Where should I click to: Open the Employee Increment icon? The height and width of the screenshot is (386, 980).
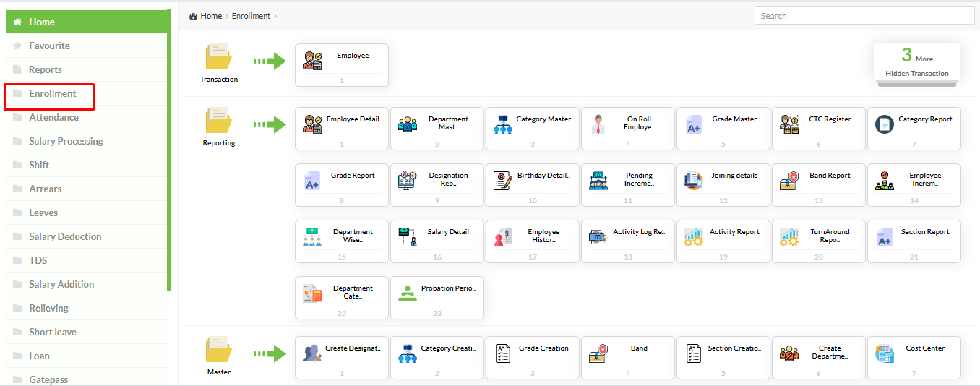click(x=885, y=181)
